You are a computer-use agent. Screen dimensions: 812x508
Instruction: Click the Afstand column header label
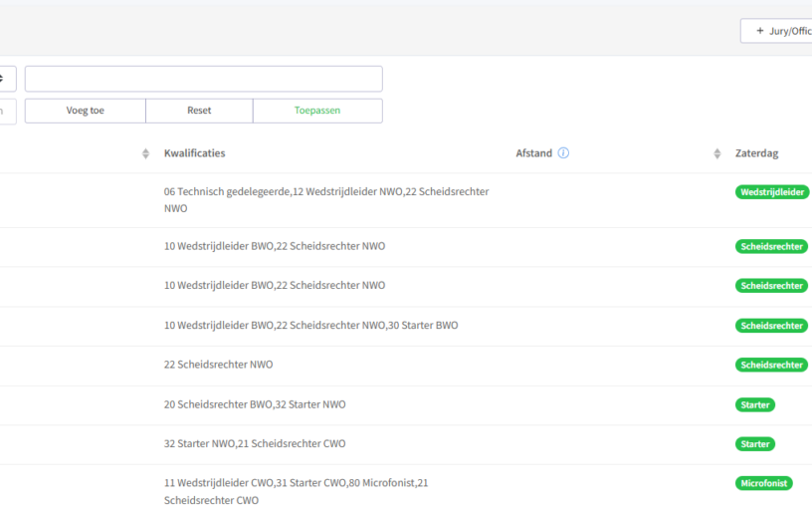coord(533,153)
